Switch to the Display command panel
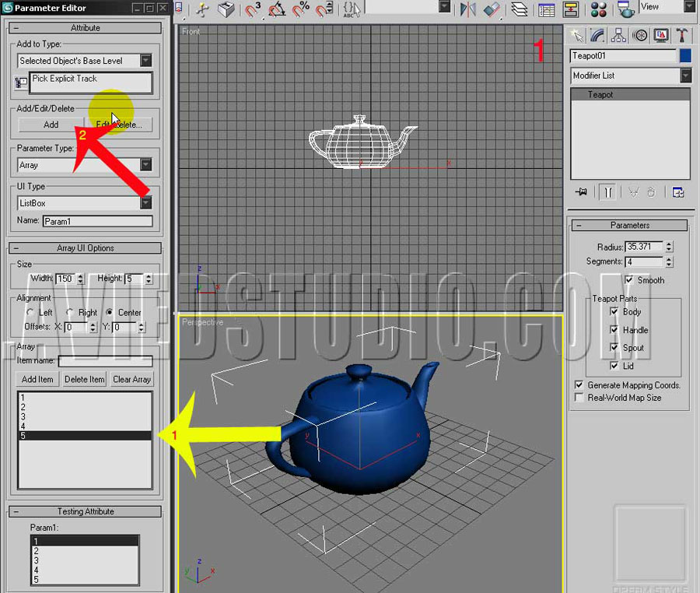This screenshot has width=700, height=593. point(661,35)
